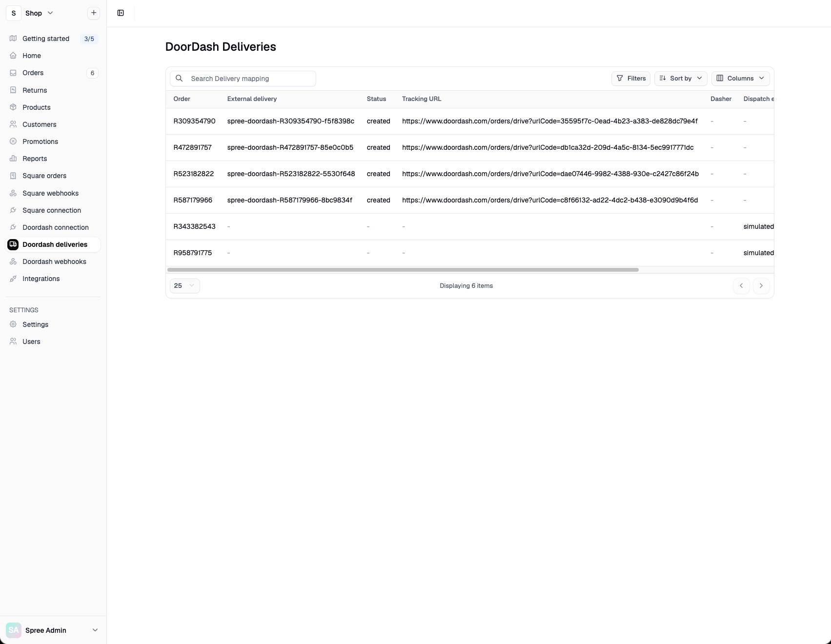Open Orders in sidebar menu
Image resolution: width=831 pixels, height=644 pixels.
click(x=53, y=73)
